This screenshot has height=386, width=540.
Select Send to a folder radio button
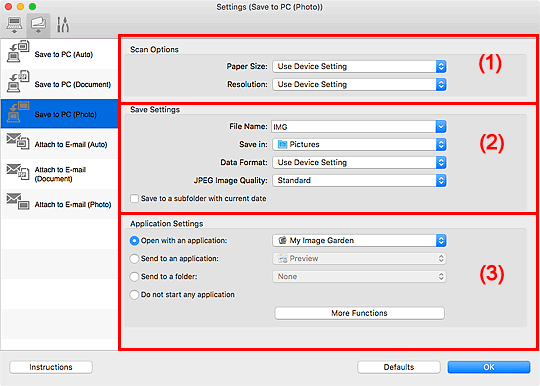[x=134, y=277]
